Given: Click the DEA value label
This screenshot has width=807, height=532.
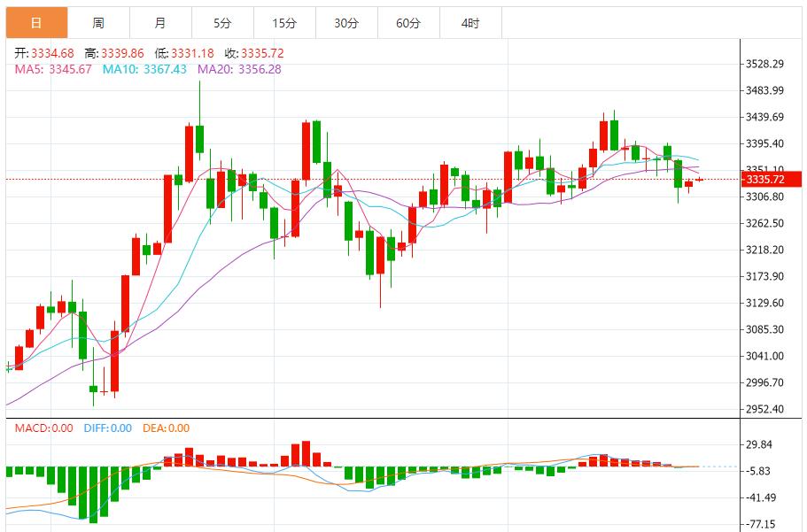Looking at the screenshot, I should (167, 428).
